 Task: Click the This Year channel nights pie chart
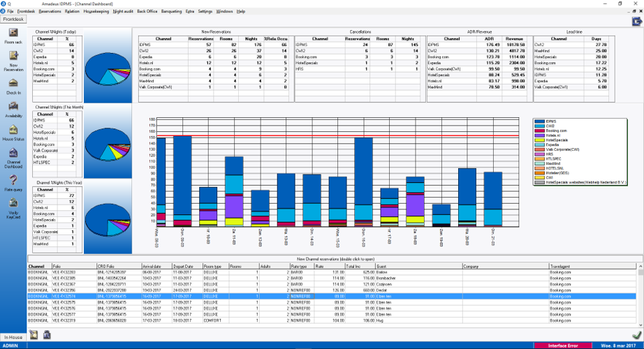click(108, 220)
